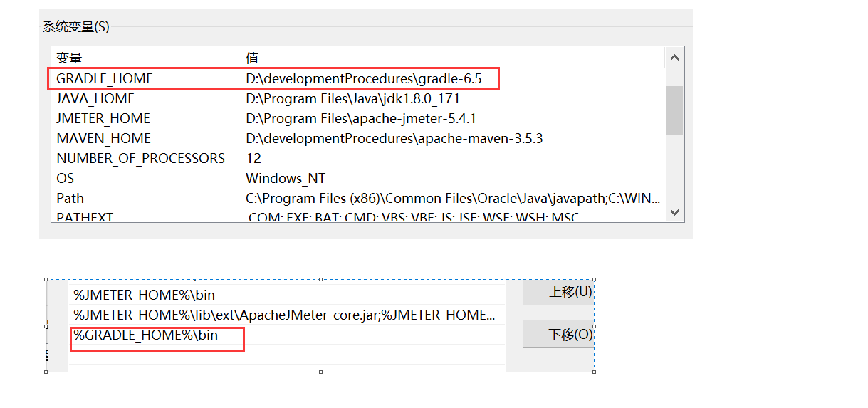This screenshot has width=868, height=408.
Task: Select the %JMETER_HOME%\bin path entry
Action: click(286, 295)
